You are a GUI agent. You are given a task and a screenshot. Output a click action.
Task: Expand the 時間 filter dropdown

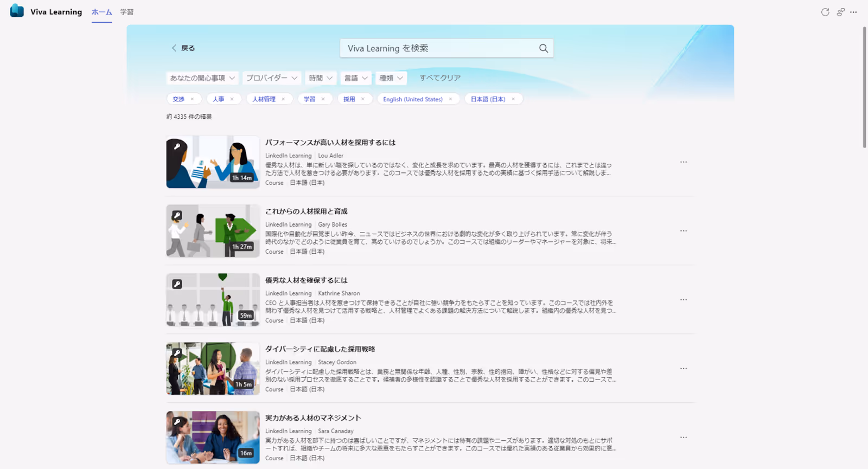pos(321,78)
